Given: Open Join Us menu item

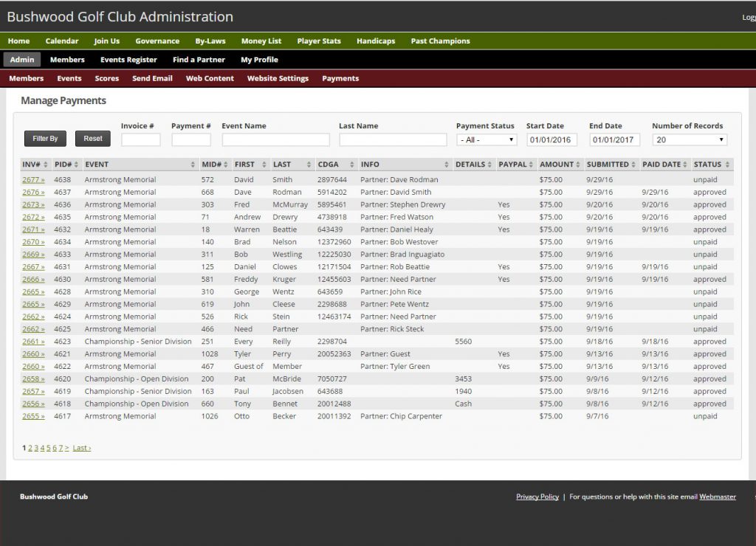Looking at the screenshot, I should point(106,41).
